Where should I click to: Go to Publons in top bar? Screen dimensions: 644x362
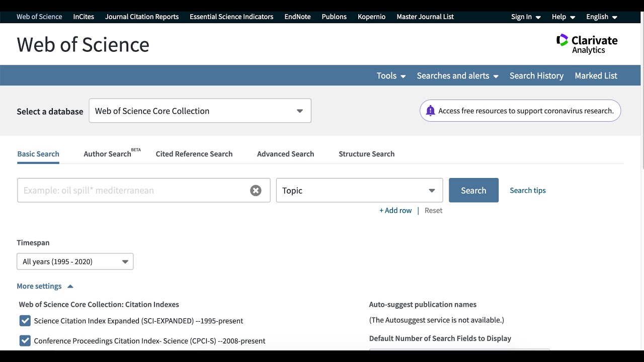[334, 17]
